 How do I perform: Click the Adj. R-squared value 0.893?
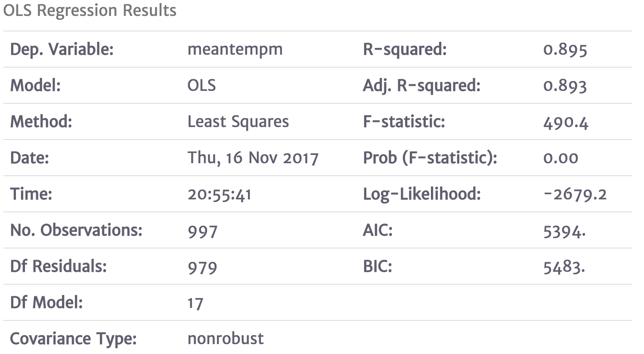(x=565, y=86)
